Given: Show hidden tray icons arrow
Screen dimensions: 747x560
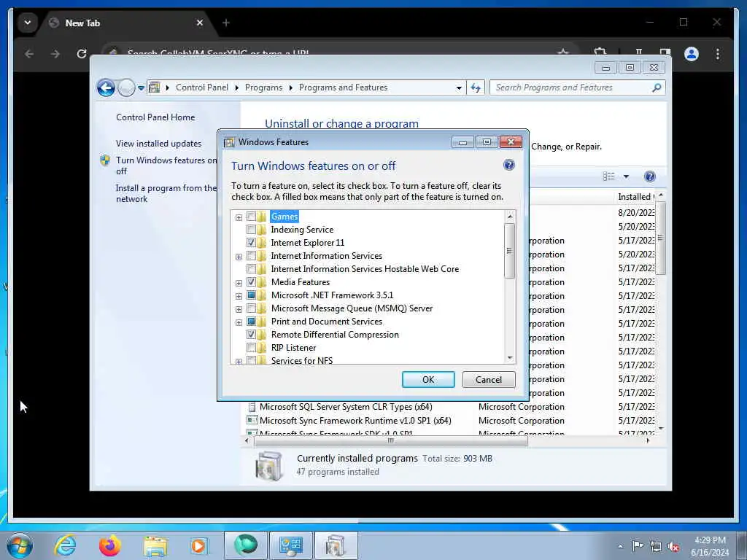Looking at the screenshot, I should (x=620, y=546).
